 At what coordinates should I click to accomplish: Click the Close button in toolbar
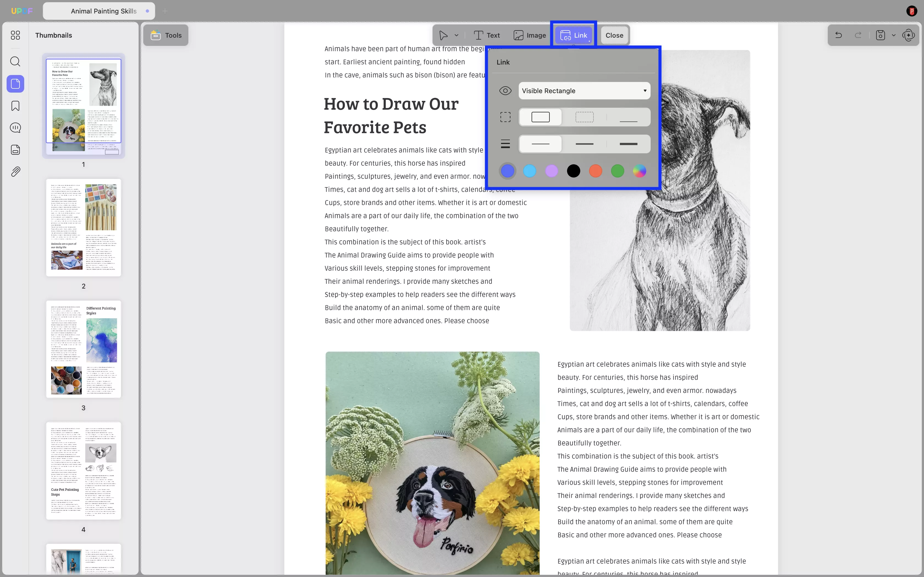pyautogui.click(x=614, y=35)
